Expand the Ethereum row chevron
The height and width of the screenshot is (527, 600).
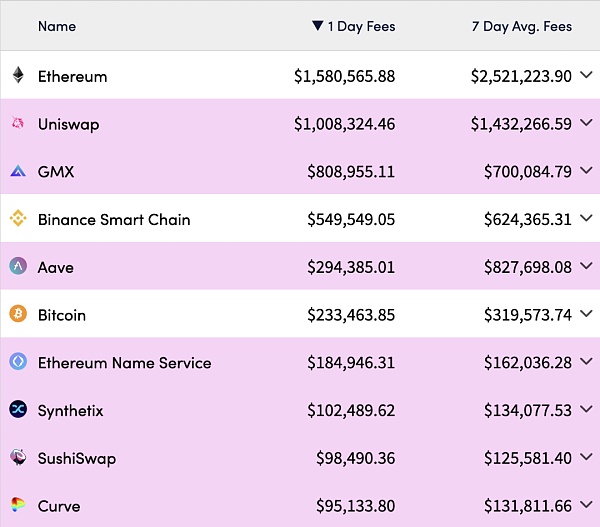(586, 76)
